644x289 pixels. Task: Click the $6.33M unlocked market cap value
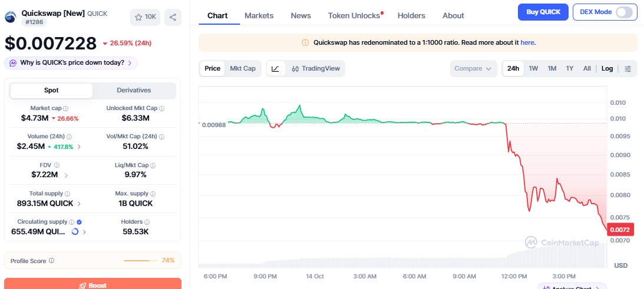(x=136, y=118)
